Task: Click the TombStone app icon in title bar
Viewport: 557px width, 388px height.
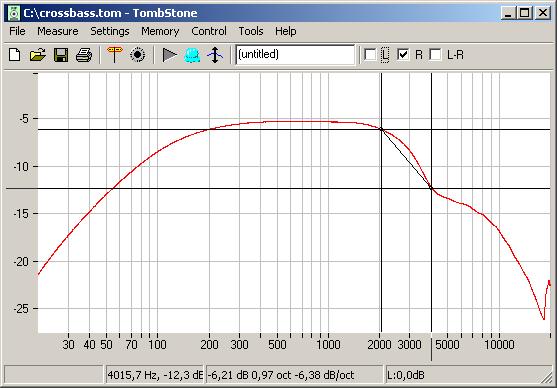Action: [14, 13]
